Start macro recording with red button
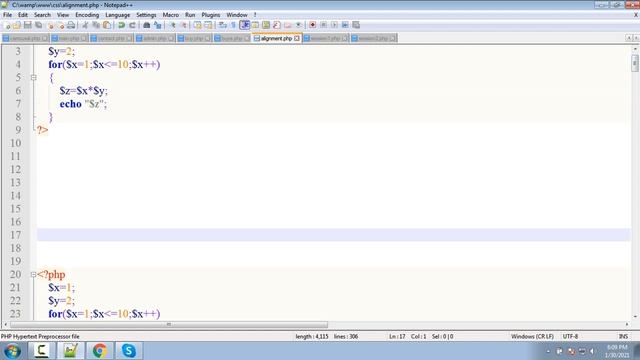 click(x=313, y=25)
